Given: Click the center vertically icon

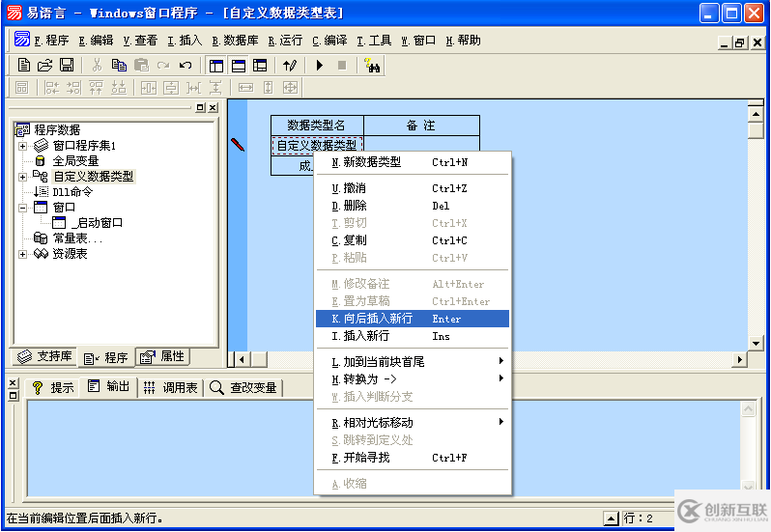Looking at the screenshot, I should pos(171,88).
